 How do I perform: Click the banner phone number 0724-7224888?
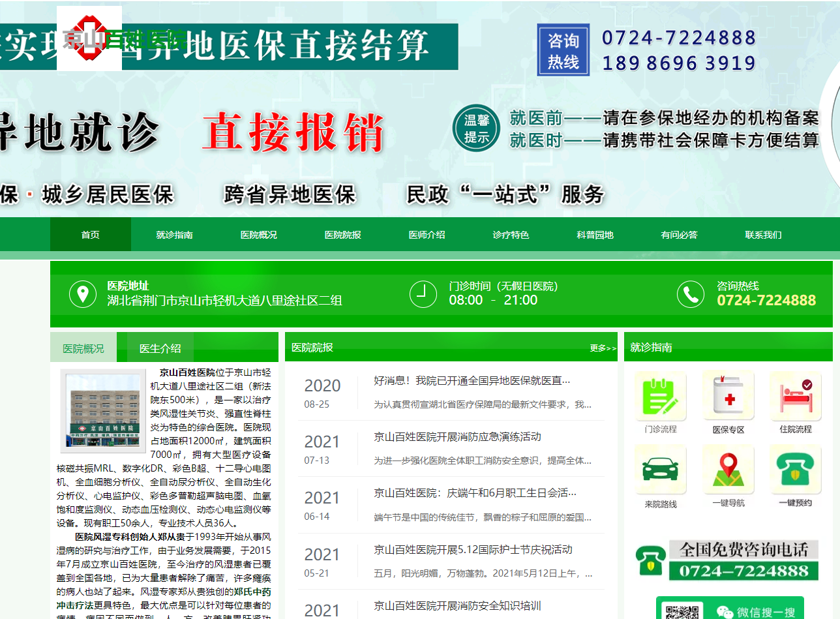pyautogui.click(x=679, y=38)
